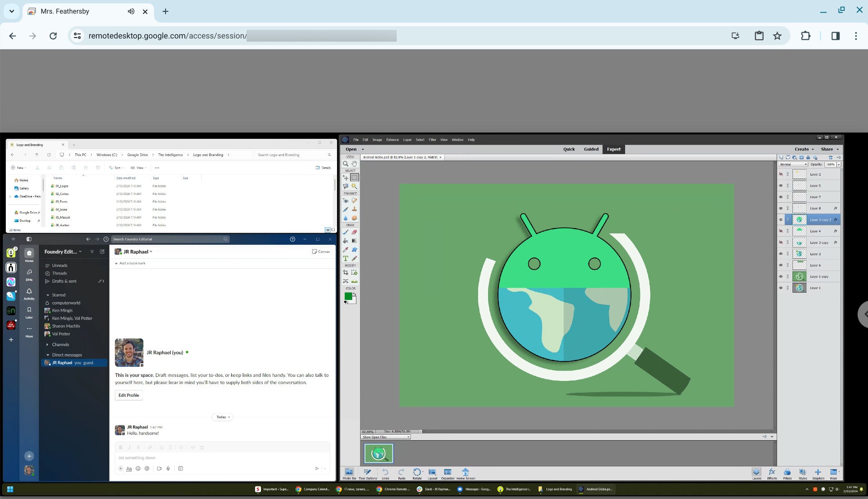Screen dimensions: 868x499
Task: Select the Type tool
Action: [x=346, y=258]
